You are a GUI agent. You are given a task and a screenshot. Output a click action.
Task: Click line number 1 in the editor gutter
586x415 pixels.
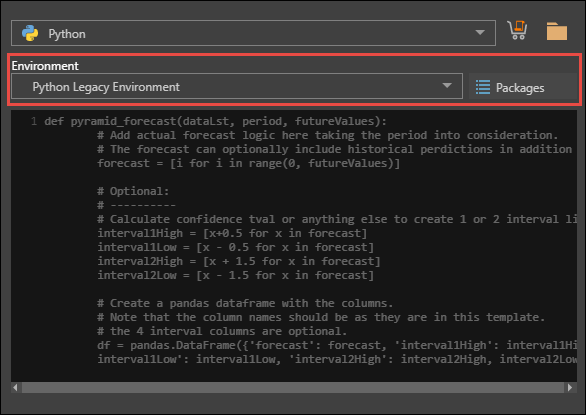(x=34, y=121)
